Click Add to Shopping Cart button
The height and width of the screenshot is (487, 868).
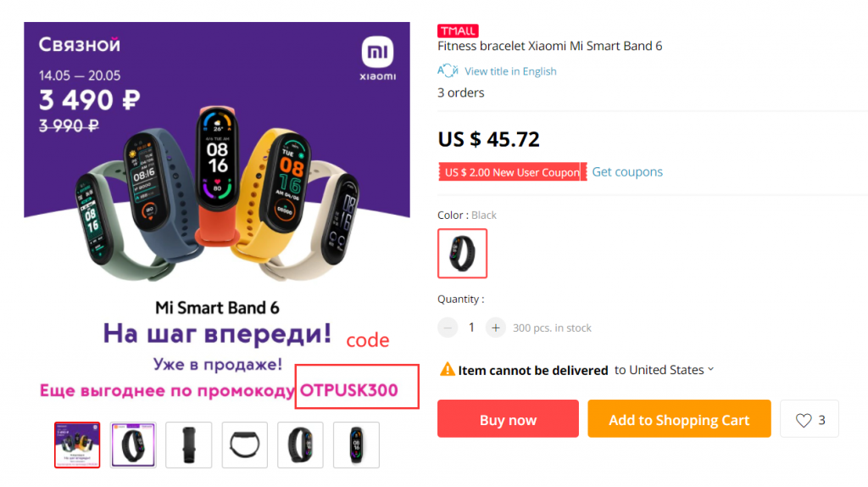click(x=679, y=419)
